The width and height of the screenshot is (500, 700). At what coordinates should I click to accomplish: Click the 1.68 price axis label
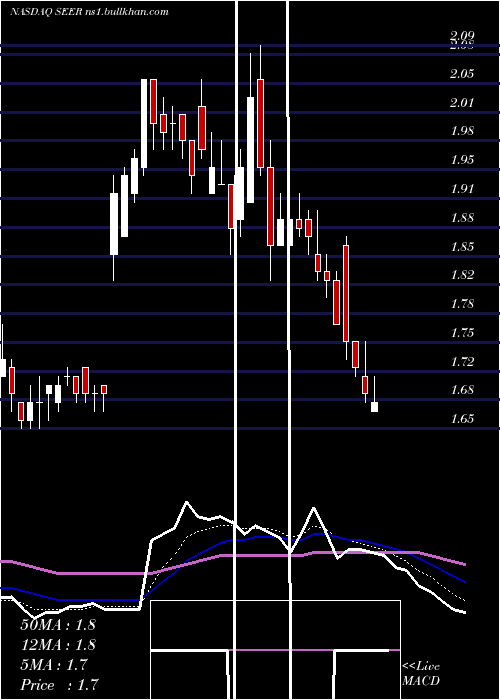(462, 391)
